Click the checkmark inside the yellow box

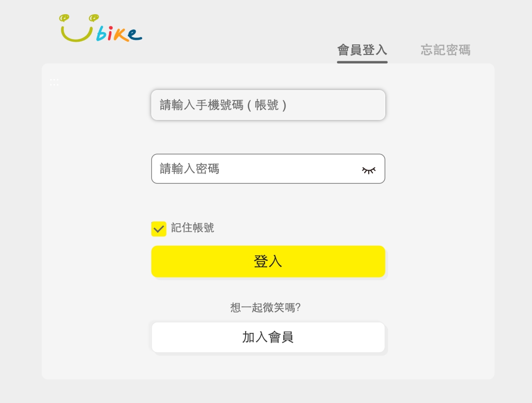(x=159, y=229)
